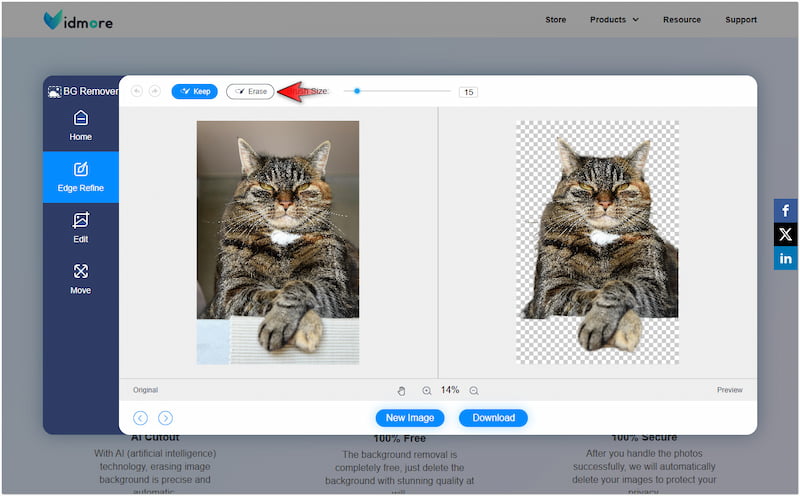Click the redo arrow icon
The width and height of the screenshot is (800, 496).
pos(154,91)
